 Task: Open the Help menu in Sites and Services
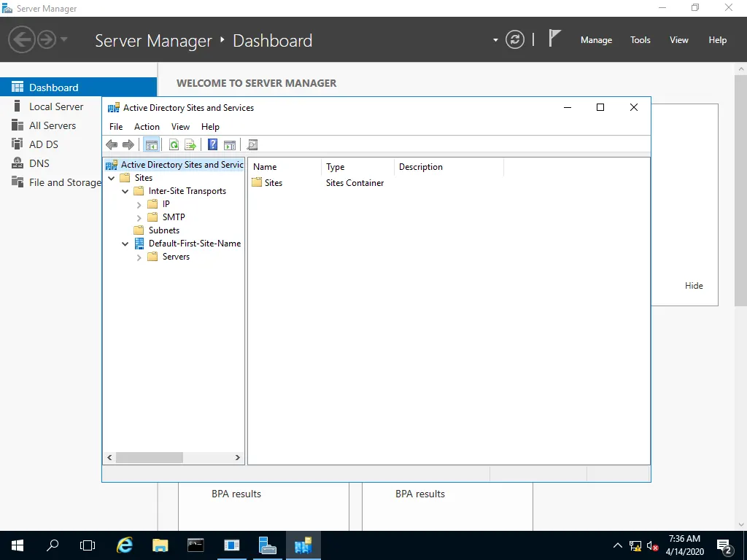(210, 127)
